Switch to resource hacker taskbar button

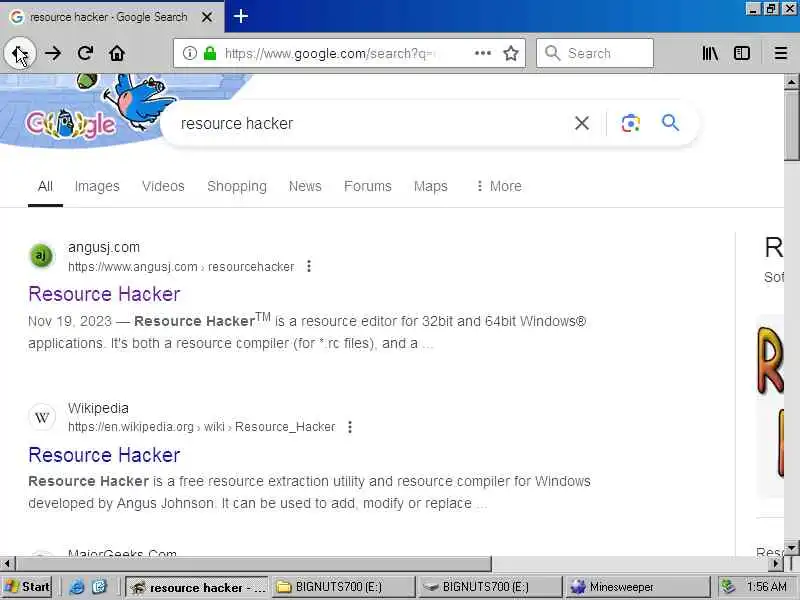tap(197, 587)
